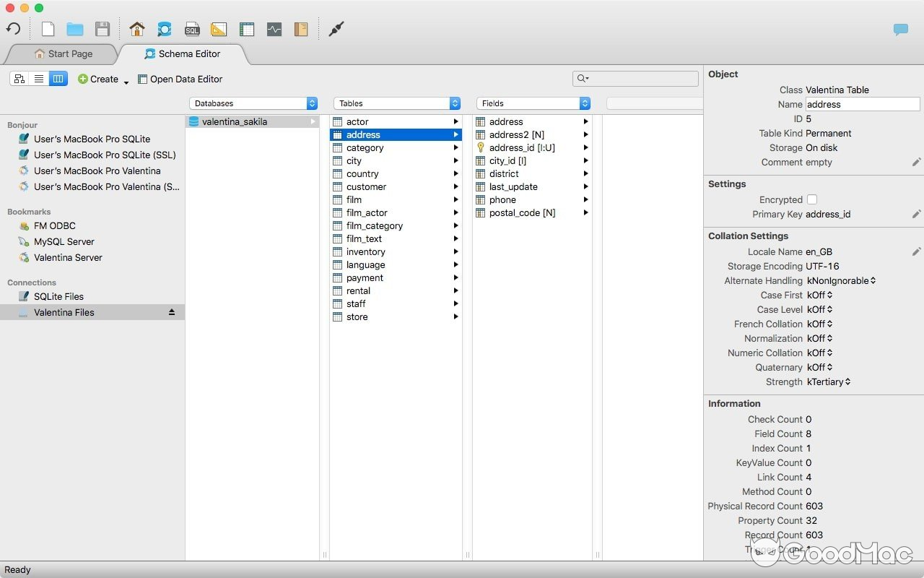
Task: Click inside the table Name field
Action: (862, 104)
